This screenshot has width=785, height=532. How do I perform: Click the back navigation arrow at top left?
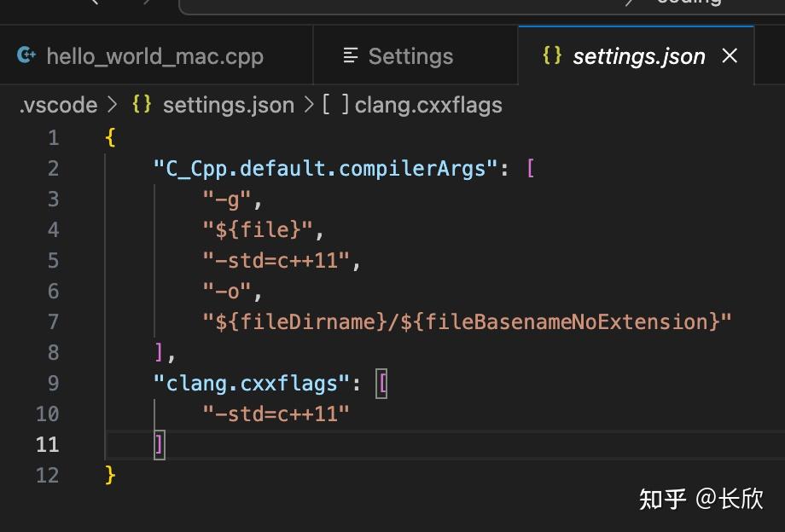[96, 4]
